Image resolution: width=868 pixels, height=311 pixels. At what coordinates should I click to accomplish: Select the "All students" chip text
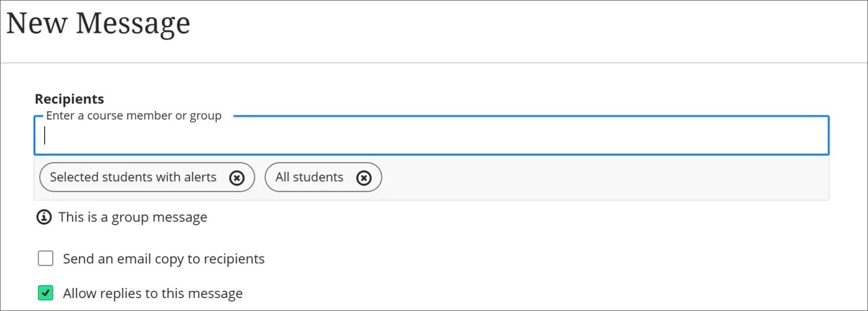(309, 177)
